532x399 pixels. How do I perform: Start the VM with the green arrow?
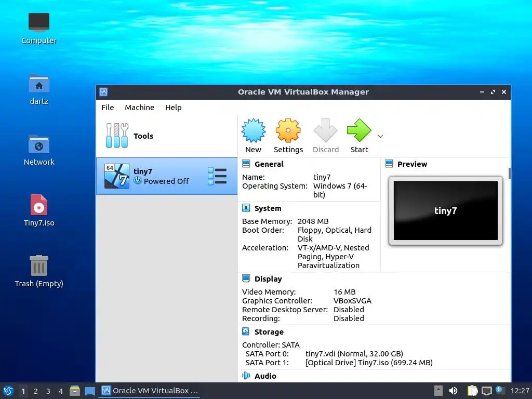click(x=359, y=130)
